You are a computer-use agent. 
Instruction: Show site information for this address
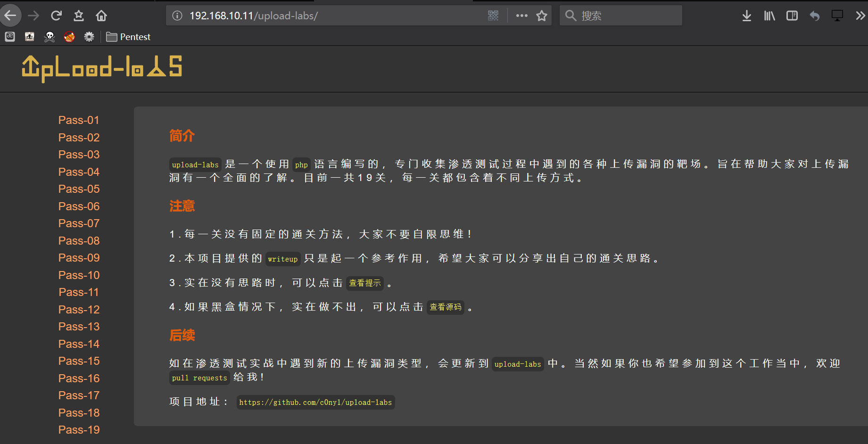(177, 16)
